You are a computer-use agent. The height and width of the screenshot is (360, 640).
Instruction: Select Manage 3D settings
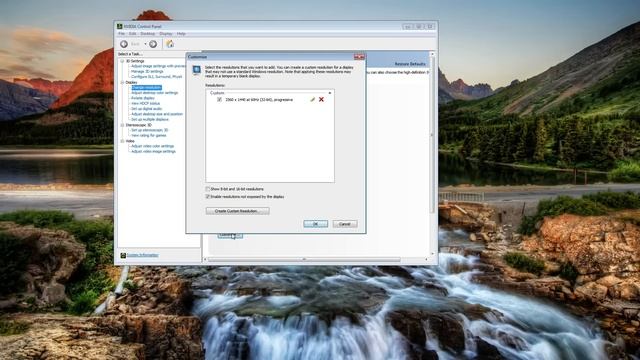tap(147, 71)
